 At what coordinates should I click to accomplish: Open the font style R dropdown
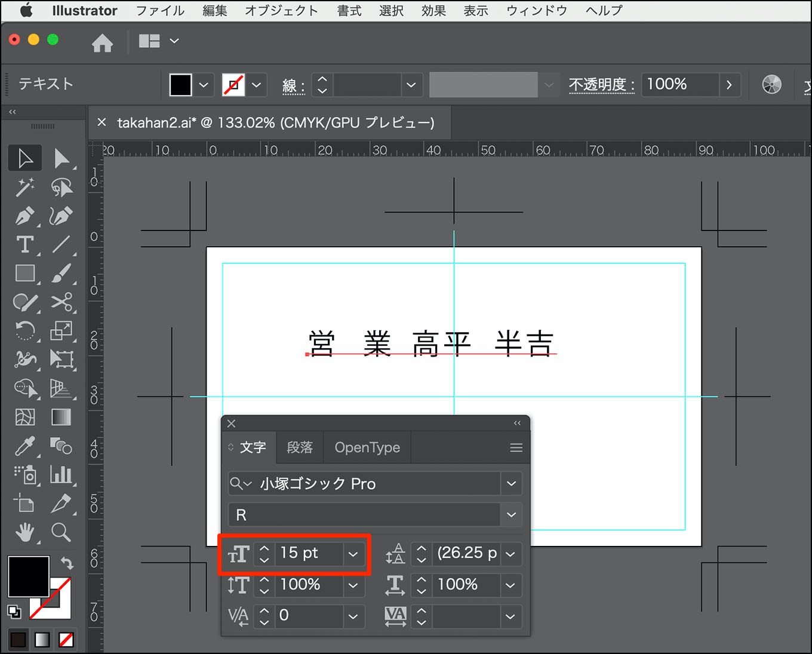click(x=511, y=514)
